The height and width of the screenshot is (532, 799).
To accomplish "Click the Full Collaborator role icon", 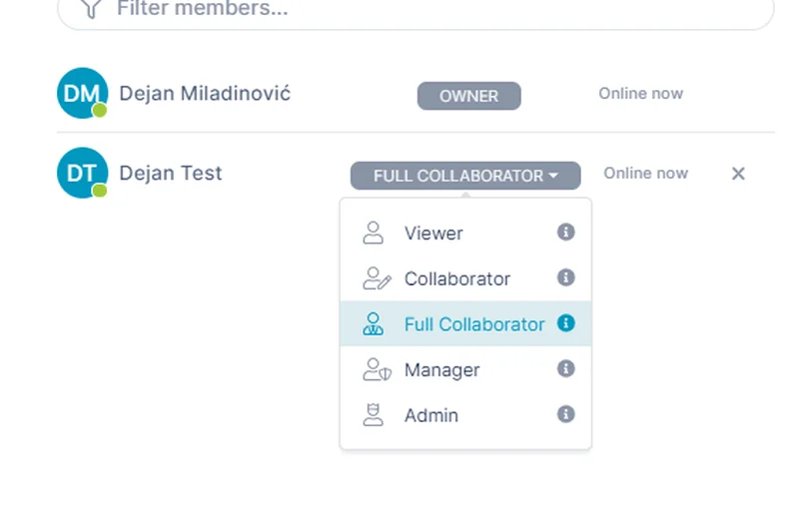I will point(374,324).
